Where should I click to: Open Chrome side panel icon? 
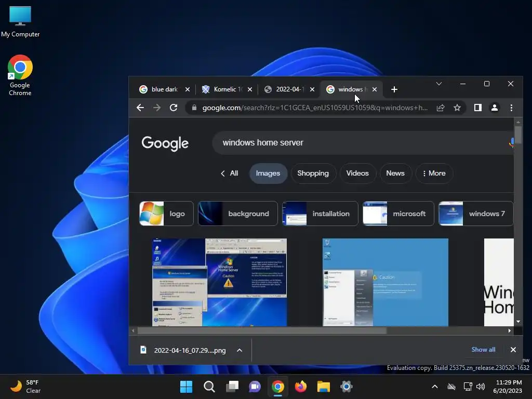pos(478,108)
